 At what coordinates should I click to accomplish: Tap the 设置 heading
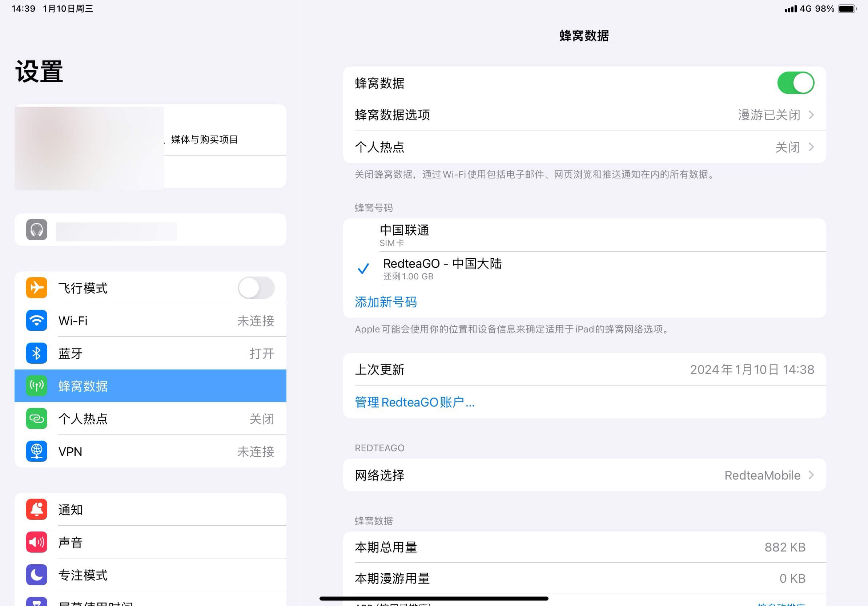[x=39, y=72]
